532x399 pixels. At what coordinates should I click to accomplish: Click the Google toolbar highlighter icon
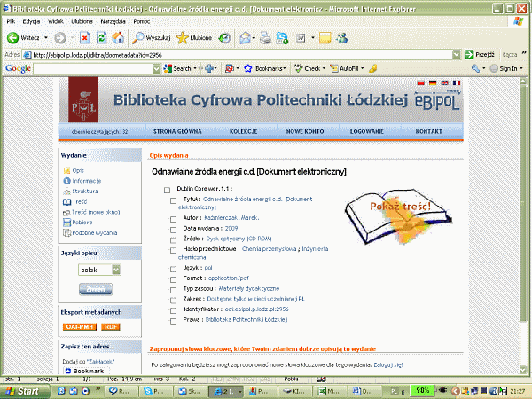click(x=373, y=68)
